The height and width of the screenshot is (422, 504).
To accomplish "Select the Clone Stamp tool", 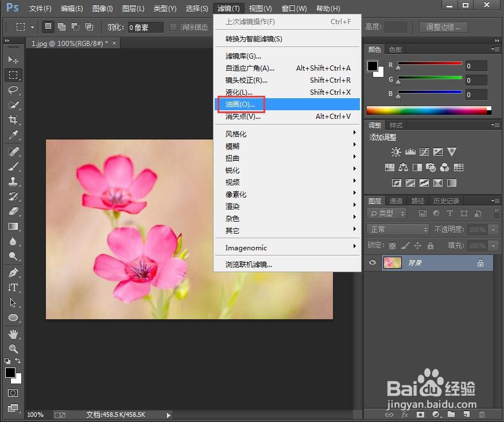I will point(13,181).
